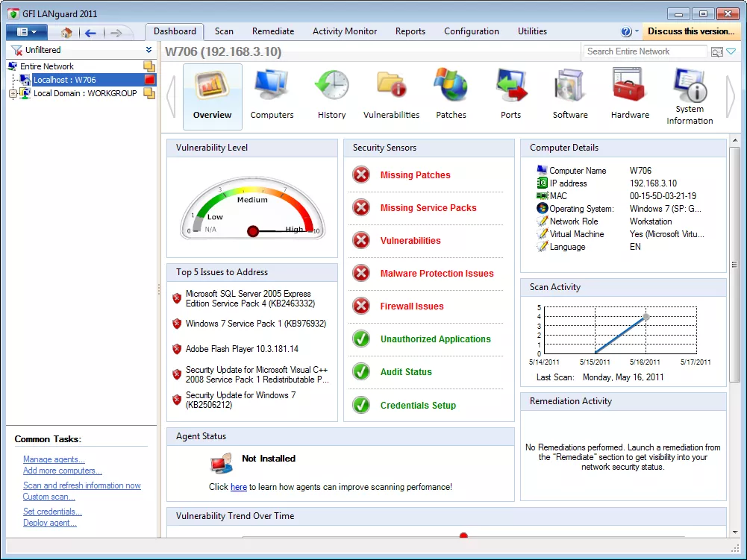Viewport: 747px width, 560px height.
Task: Select Localhost : W706 tree item
Action: [64, 80]
